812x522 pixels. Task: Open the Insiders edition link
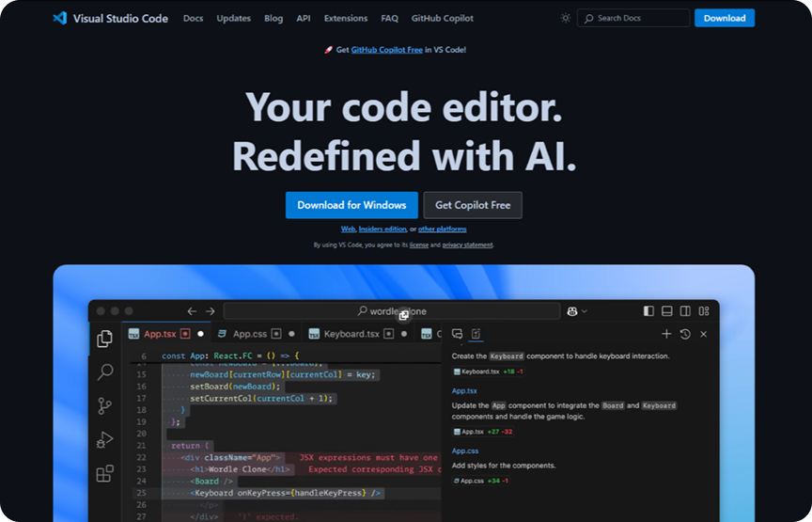[383, 229]
